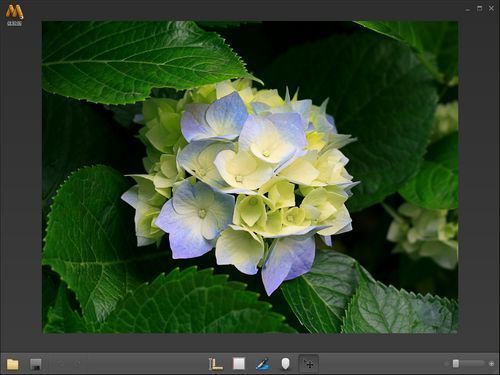Click the greyed-out undo arrow
This screenshot has height=375, width=500.
coord(60,364)
